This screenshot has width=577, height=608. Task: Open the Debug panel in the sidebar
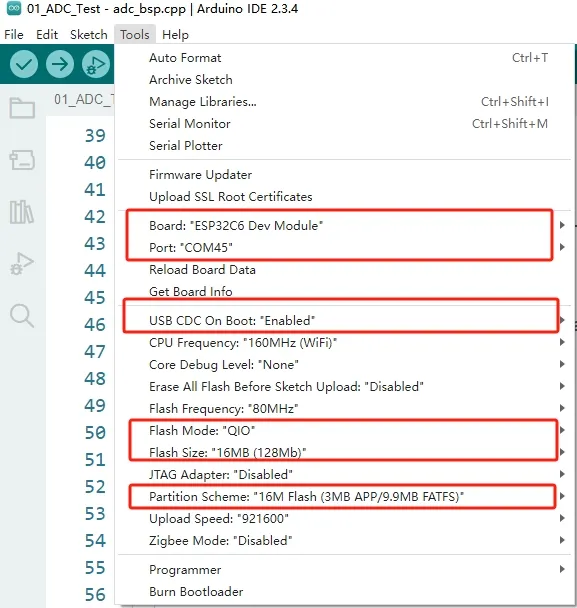click(22, 264)
